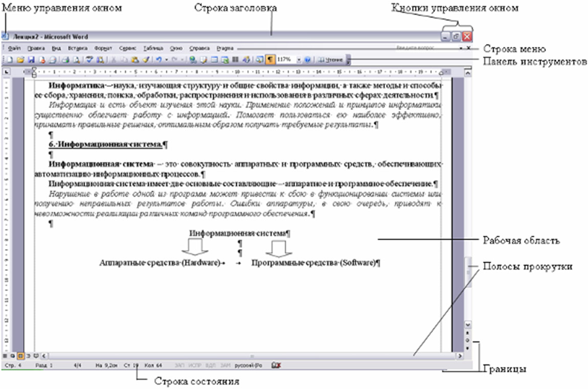Click the Print icon in the toolbar
The height and width of the screenshot is (389, 588).
pos(65,60)
